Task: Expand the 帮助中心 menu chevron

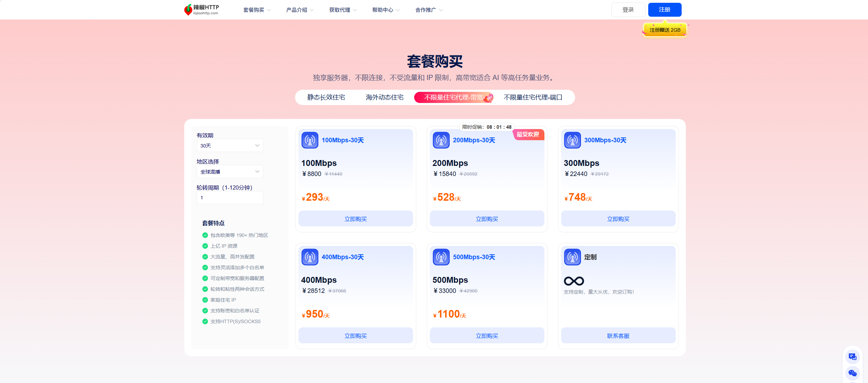Action: (x=398, y=10)
